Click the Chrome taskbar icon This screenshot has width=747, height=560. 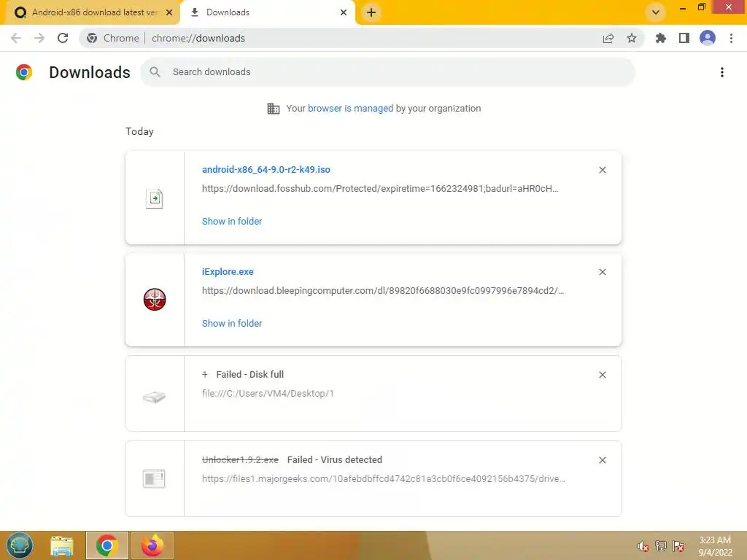click(107, 545)
